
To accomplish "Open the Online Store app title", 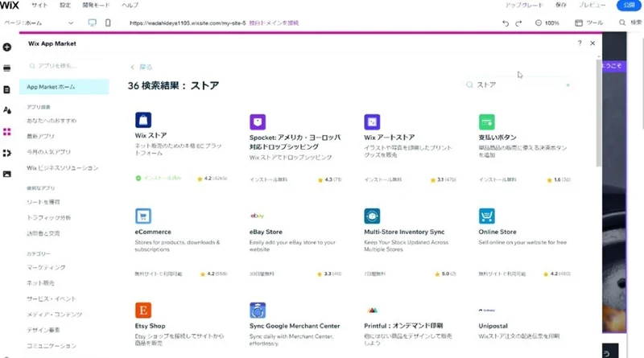I will pos(497,232).
